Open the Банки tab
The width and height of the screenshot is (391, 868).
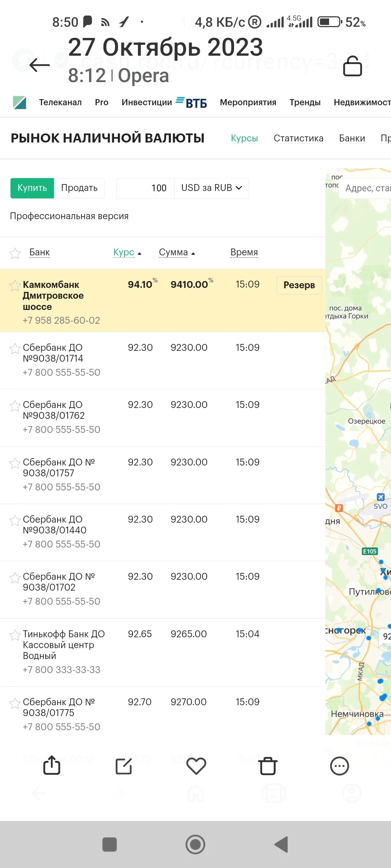pyautogui.click(x=352, y=138)
